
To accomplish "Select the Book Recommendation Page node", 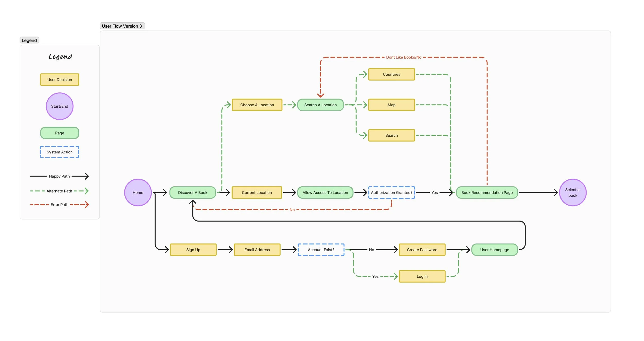I will pyautogui.click(x=487, y=193).
